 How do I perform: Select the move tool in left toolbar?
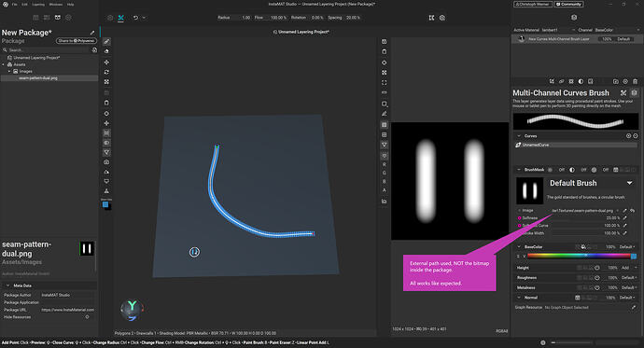click(106, 62)
